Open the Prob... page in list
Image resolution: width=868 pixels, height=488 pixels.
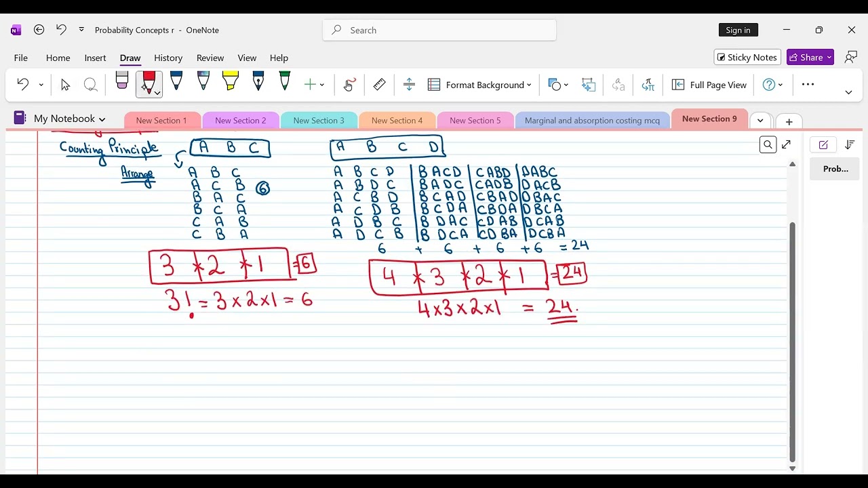(x=835, y=169)
